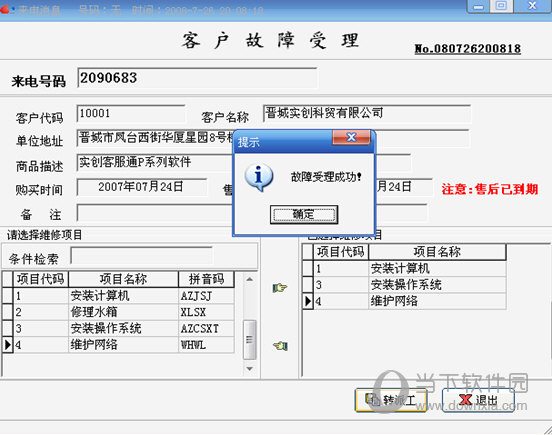Click the blue info icon in the dialog
This screenshot has height=435, width=552.
pos(259,177)
